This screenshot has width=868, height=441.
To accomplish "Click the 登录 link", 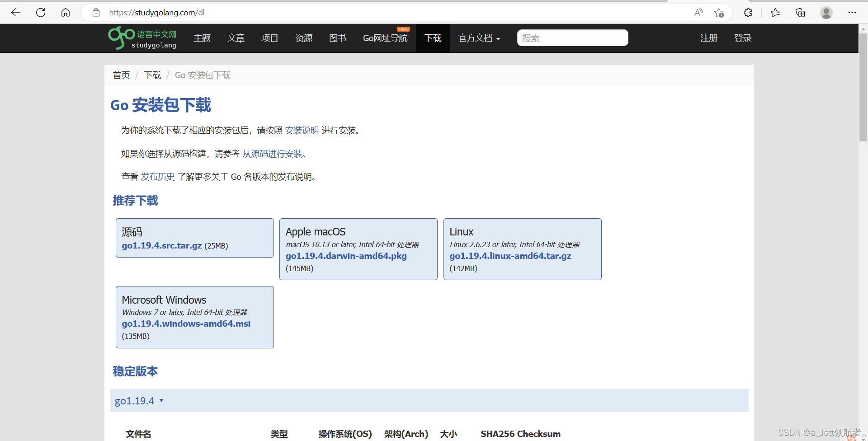I will point(743,38).
